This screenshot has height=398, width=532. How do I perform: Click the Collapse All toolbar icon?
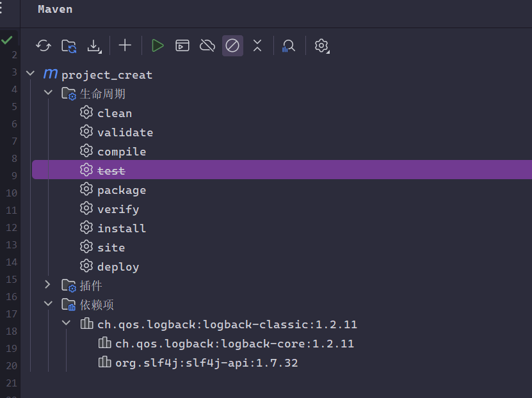[257, 45]
